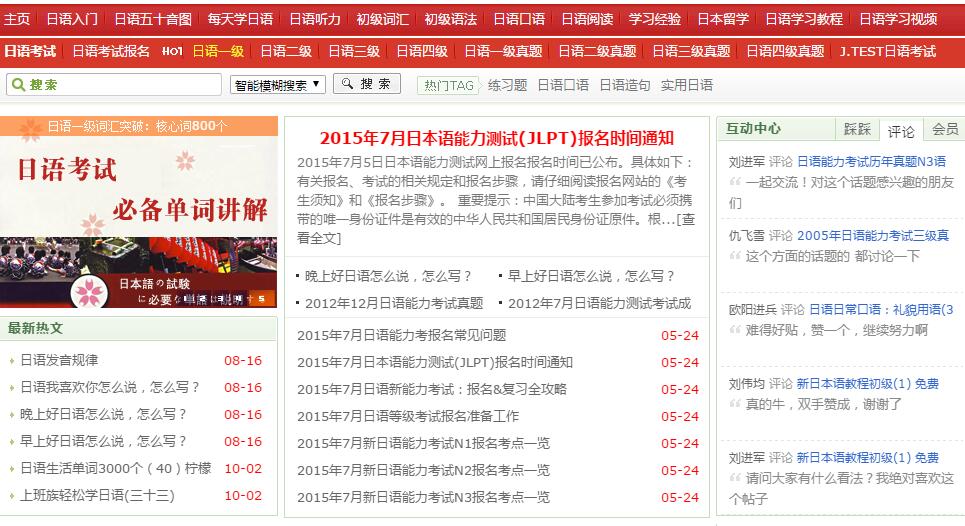Go to 日语听力 in top navigation
The image size is (965, 526).
pyautogui.click(x=315, y=19)
